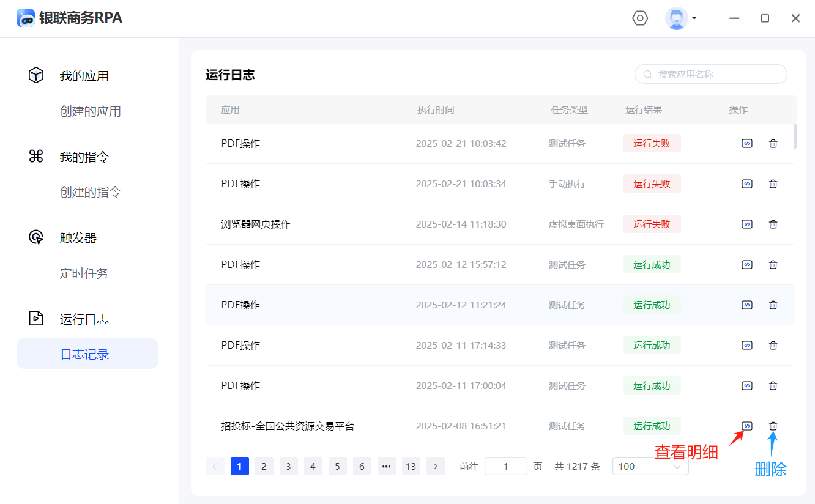
Task: Jump to last page 13
Action: pyautogui.click(x=411, y=467)
